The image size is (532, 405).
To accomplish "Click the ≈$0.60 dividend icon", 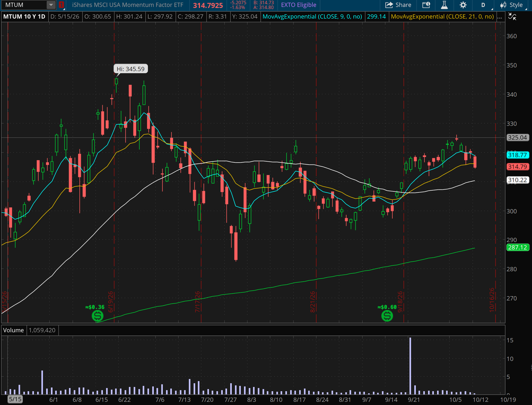I will (387, 316).
